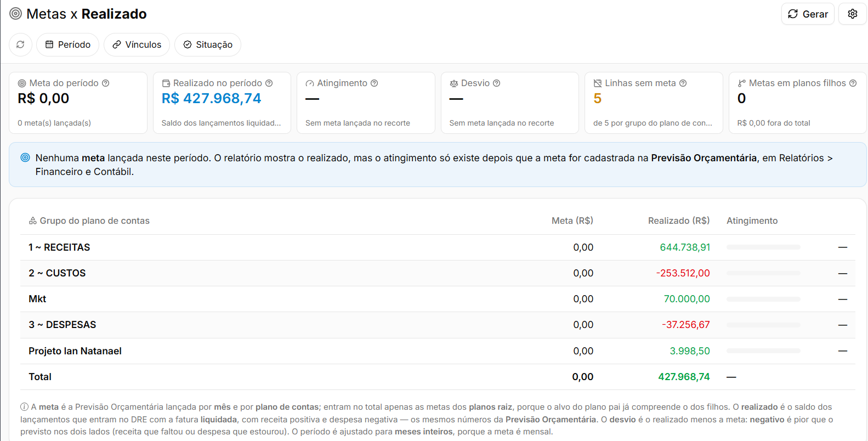The height and width of the screenshot is (441, 868).
Task: Click the realizado value 3.998,50
Action: [690, 351]
